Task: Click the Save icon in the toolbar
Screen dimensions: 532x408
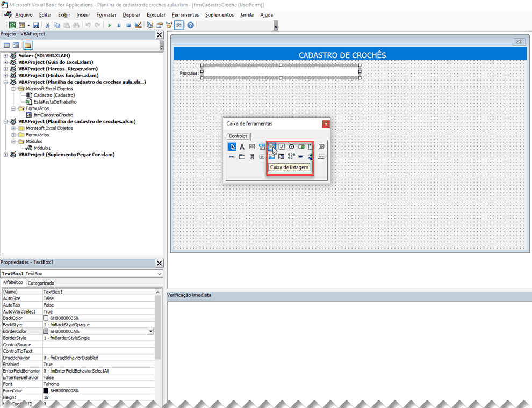Action: click(x=36, y=25)
